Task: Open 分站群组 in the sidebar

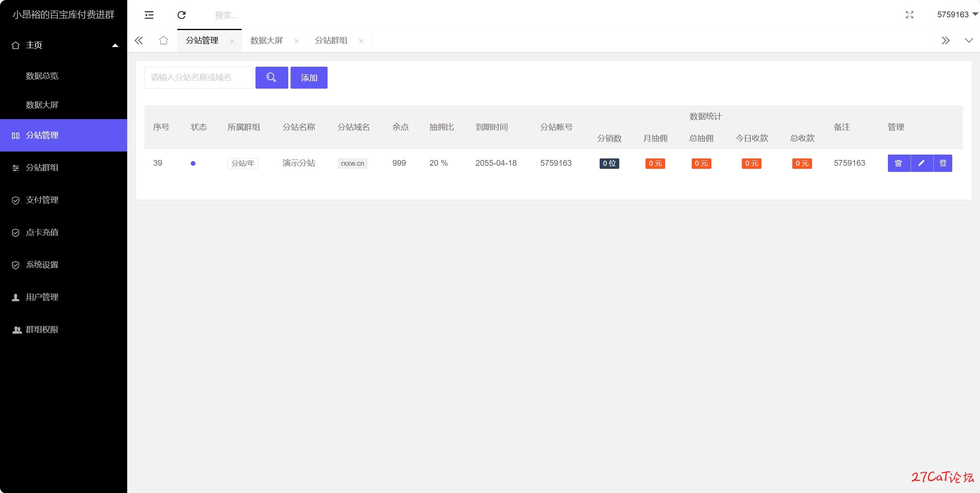Action: click(64, 168)
